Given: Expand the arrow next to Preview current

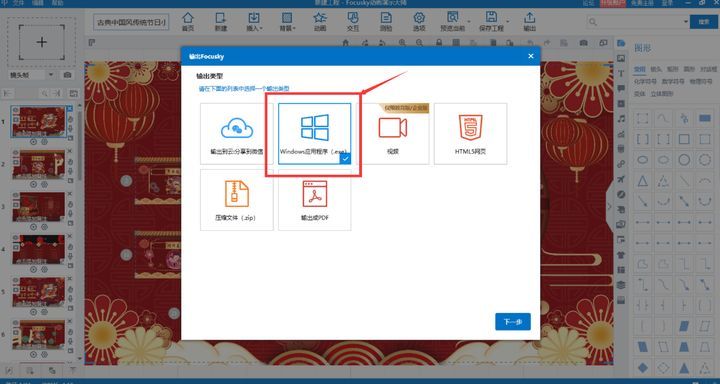Looking at the screenshot, I should [469, 22].
